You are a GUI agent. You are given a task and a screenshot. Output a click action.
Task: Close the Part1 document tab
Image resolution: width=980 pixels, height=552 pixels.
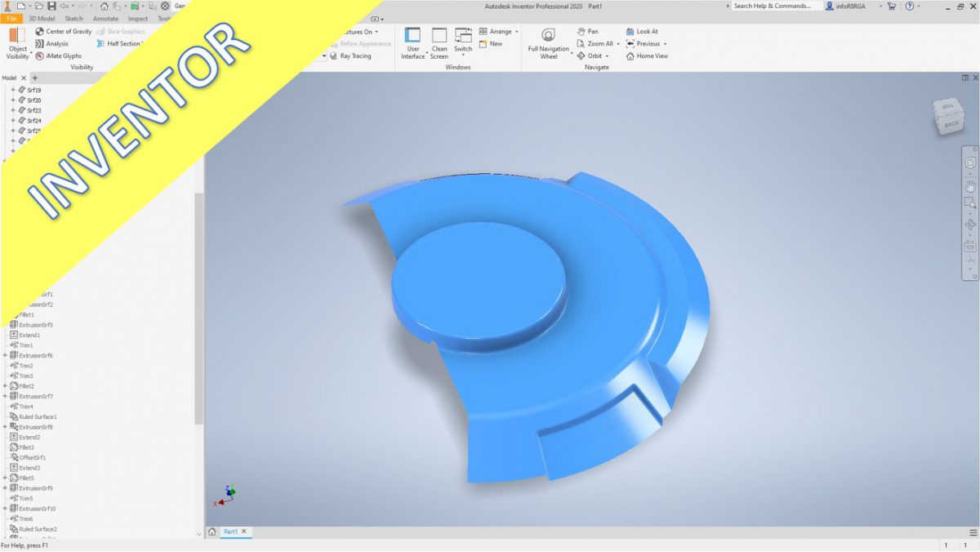[x=243, y=532]
